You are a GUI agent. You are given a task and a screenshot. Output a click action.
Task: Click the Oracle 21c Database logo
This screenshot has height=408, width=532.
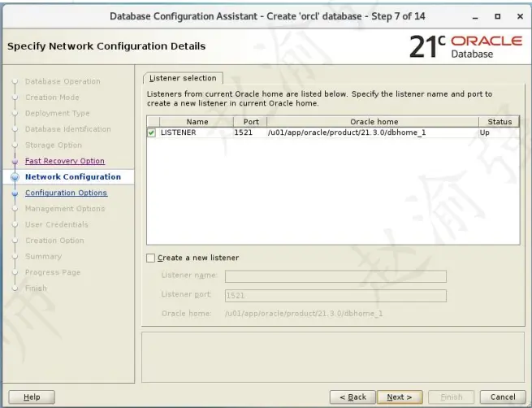466,47
